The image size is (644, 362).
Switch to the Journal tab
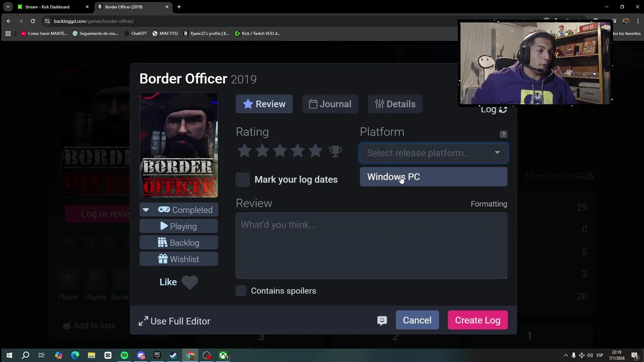coord(330,104)
